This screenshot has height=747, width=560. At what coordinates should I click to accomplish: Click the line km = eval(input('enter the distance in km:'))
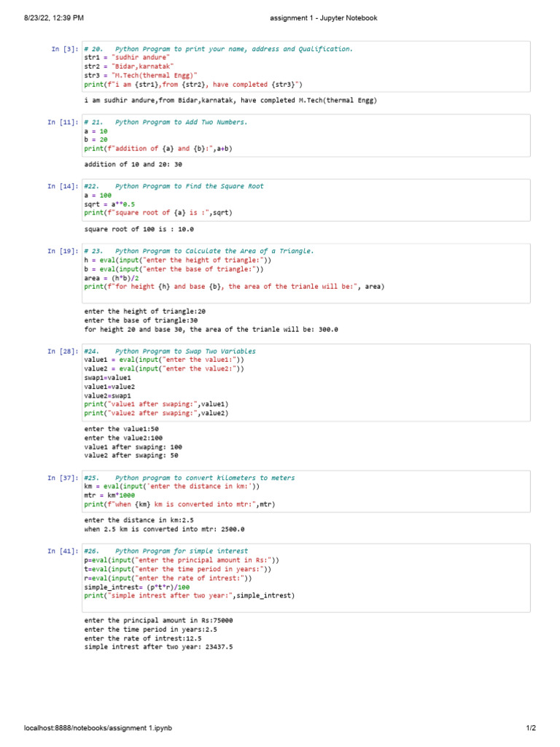(x=172, y=487)
